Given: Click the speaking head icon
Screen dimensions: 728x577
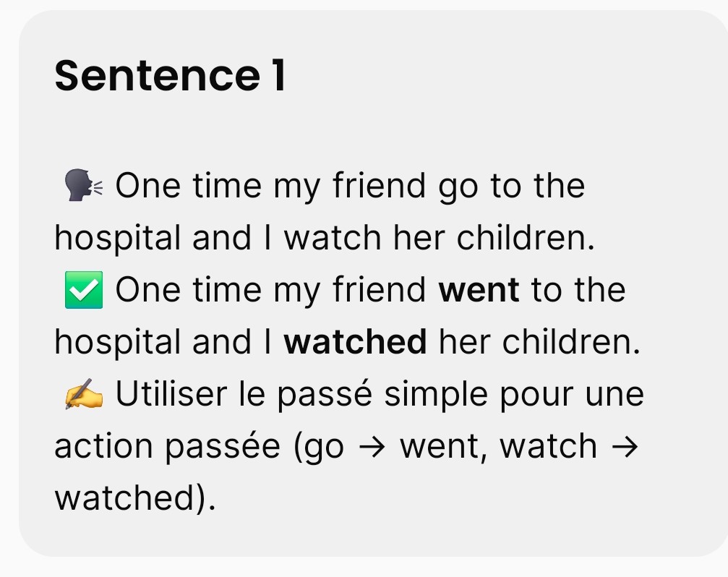Looking at the screenshot, I should pyautogui.click(x=84, y=187).
